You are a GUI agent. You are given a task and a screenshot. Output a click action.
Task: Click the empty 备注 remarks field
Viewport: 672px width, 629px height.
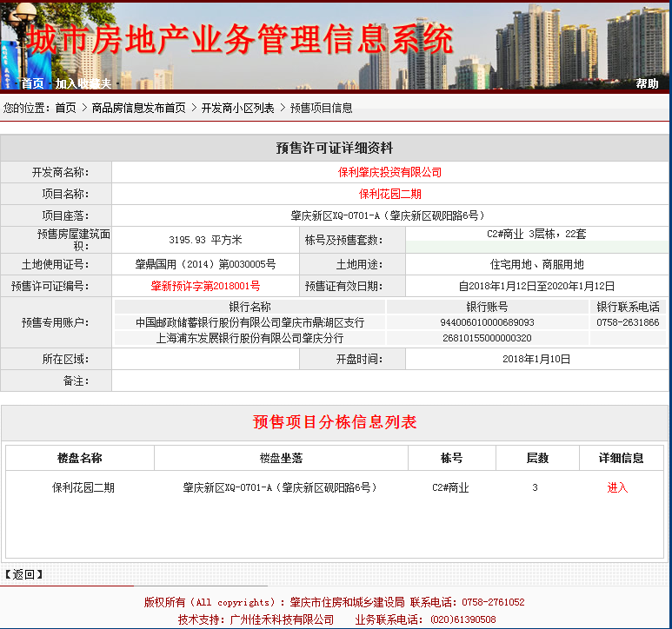[x=389, y=381]
